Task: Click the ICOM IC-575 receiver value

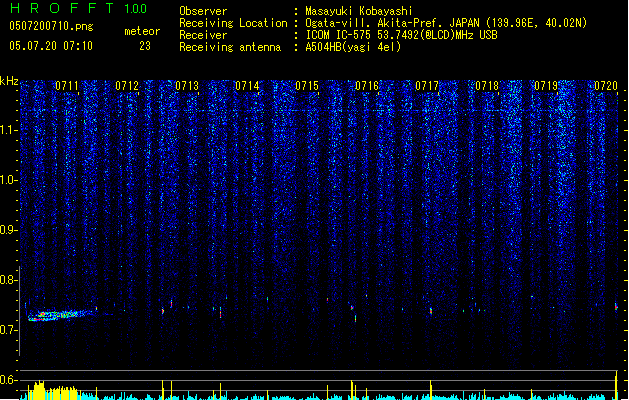Action: (401, 35)
